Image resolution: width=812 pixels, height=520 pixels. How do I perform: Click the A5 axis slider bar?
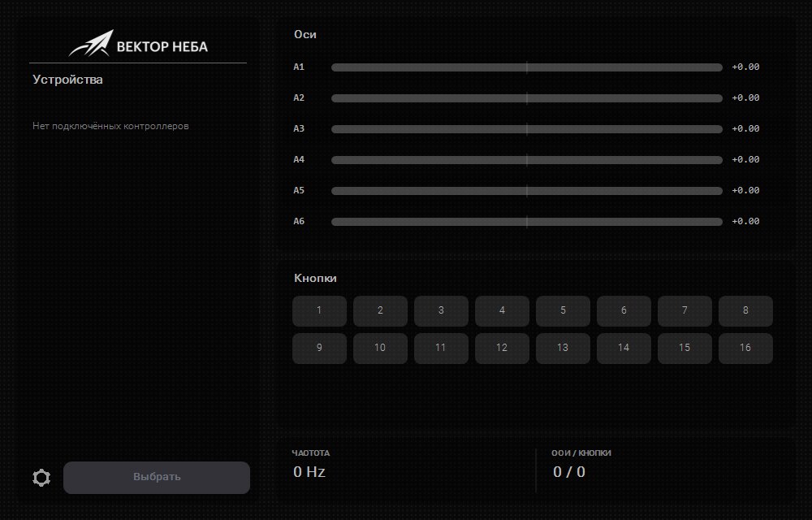click(x=527, y=191)
